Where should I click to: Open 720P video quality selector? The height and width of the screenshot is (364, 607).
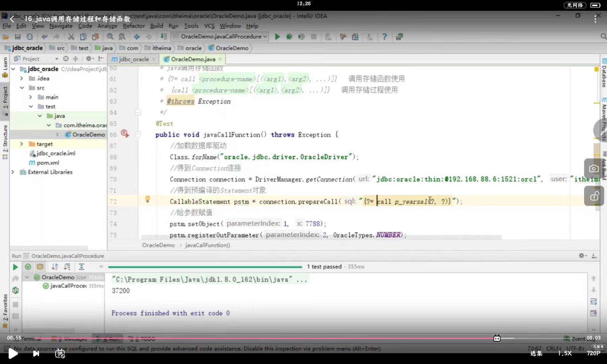tap(594, 354)
